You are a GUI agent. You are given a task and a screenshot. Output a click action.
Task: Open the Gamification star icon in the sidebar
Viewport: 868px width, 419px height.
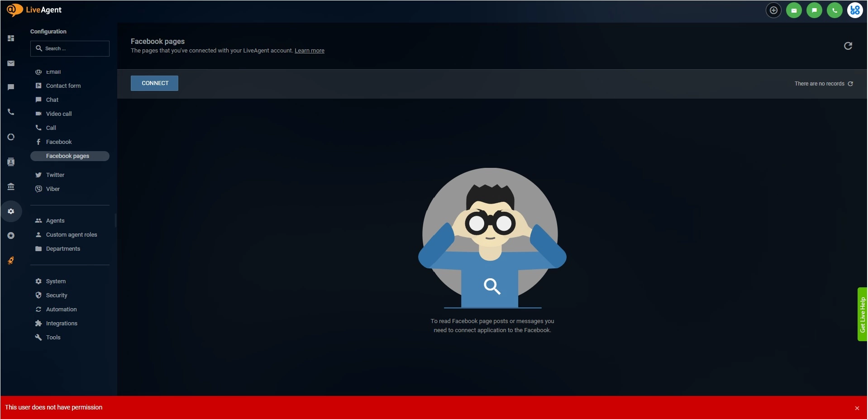tap(11, 236)
